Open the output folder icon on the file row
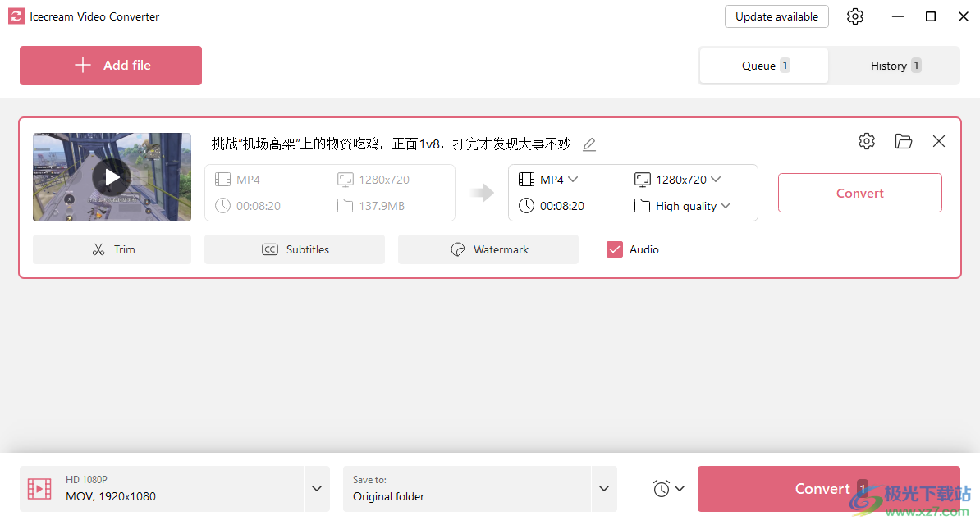 point(904,141)
